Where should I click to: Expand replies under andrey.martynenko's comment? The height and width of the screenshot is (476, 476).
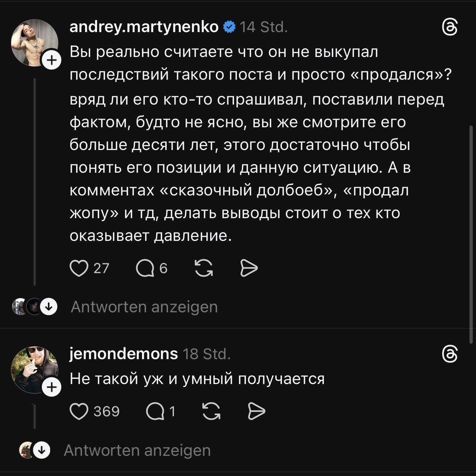tap(144, 307)
